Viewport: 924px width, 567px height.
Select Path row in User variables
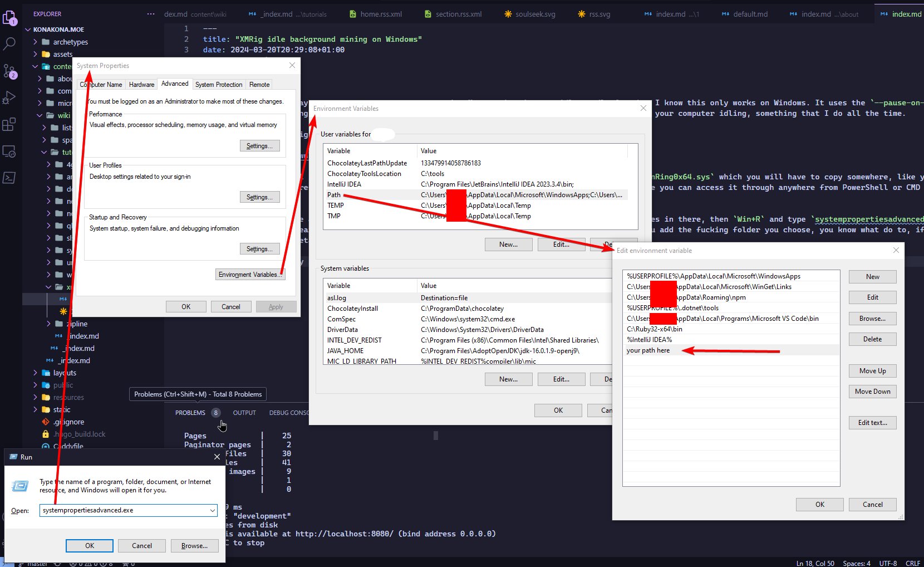tap(476, 195)
